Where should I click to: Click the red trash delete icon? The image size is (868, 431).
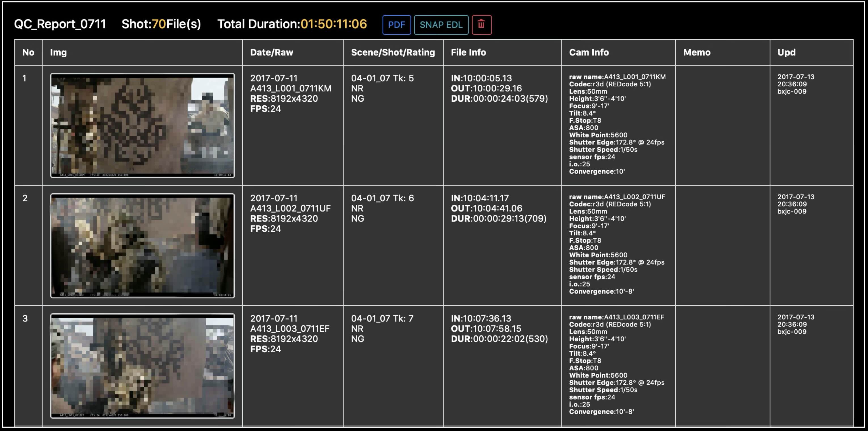point(481,25)
